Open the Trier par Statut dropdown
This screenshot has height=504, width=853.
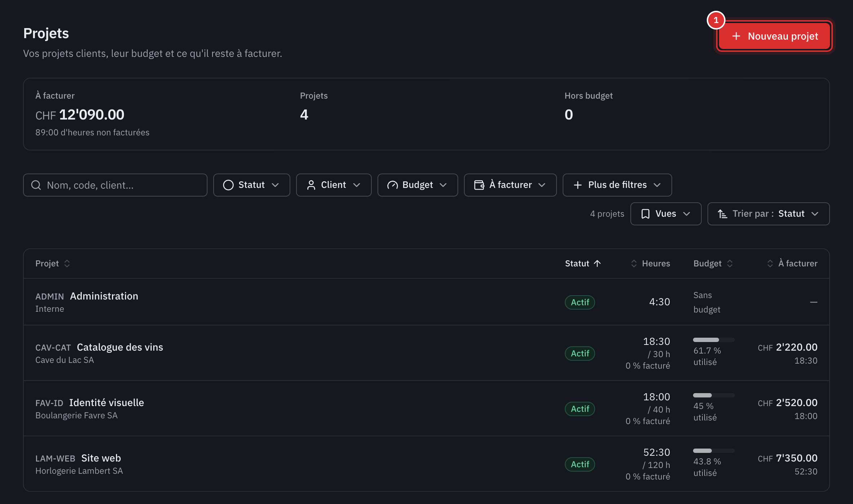768,214
